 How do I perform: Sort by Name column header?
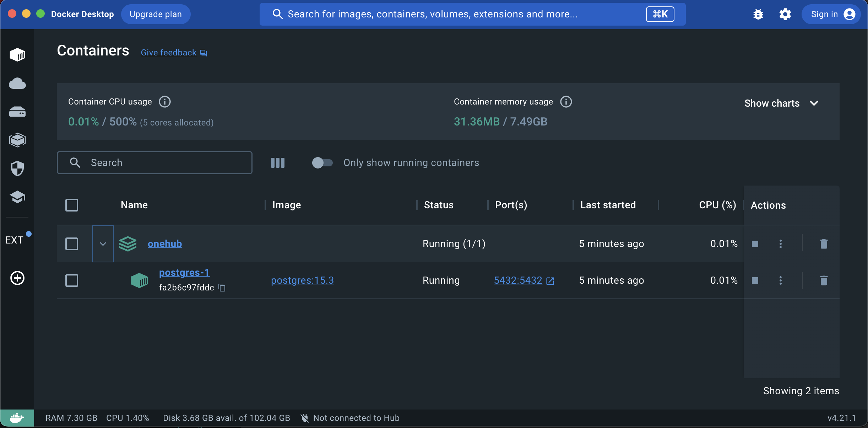[134, 205]
